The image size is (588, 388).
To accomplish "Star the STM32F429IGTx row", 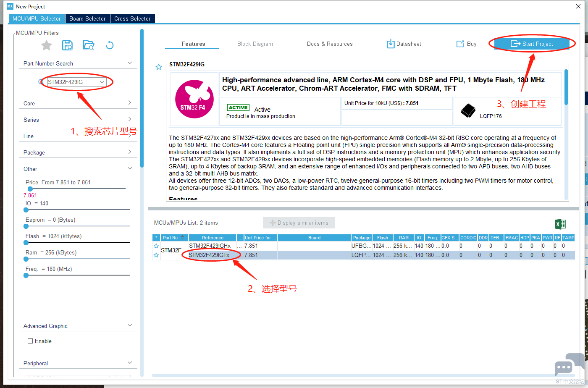I will pyautogui.click(x=156, y=255).
